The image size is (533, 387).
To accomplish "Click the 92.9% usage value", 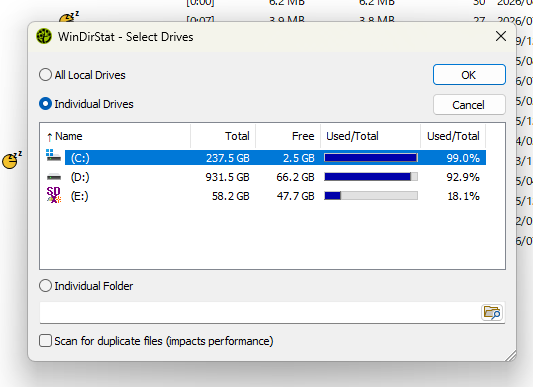I will click(463, 177).
